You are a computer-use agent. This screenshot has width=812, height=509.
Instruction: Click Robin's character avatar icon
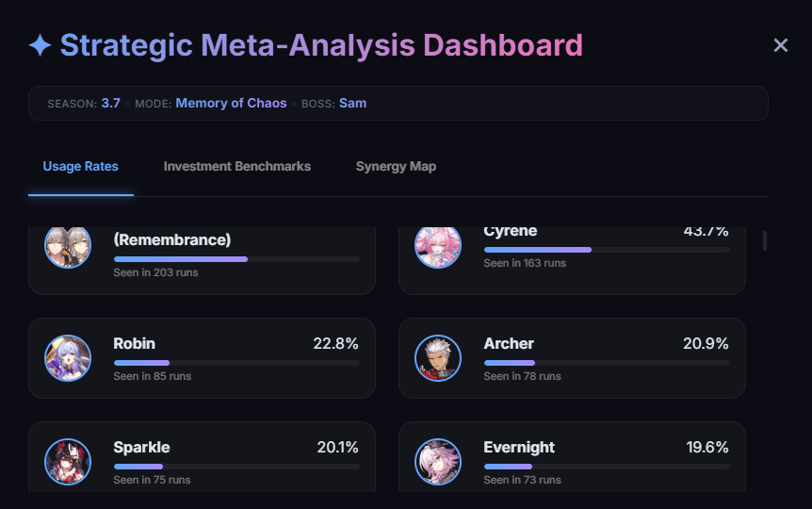[68, 358]
